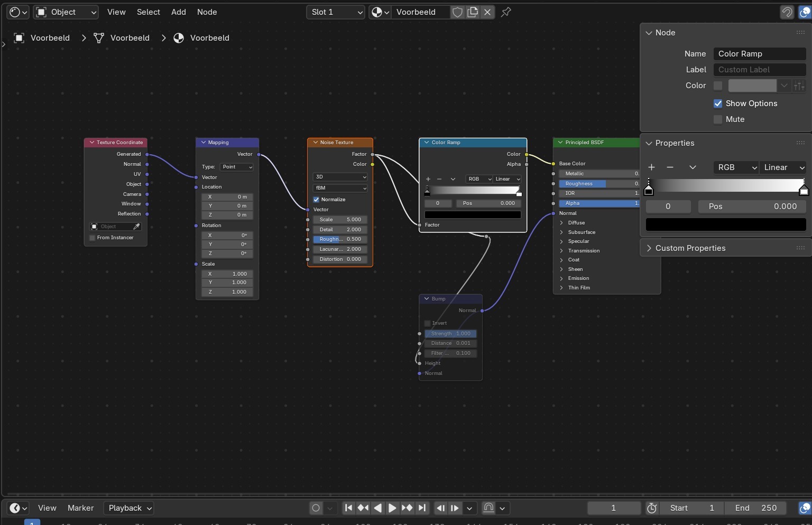This screenshot has height=525, width=812.
Task: Remove color stop with the minus icon in sidebar
Action: [670, 167]
